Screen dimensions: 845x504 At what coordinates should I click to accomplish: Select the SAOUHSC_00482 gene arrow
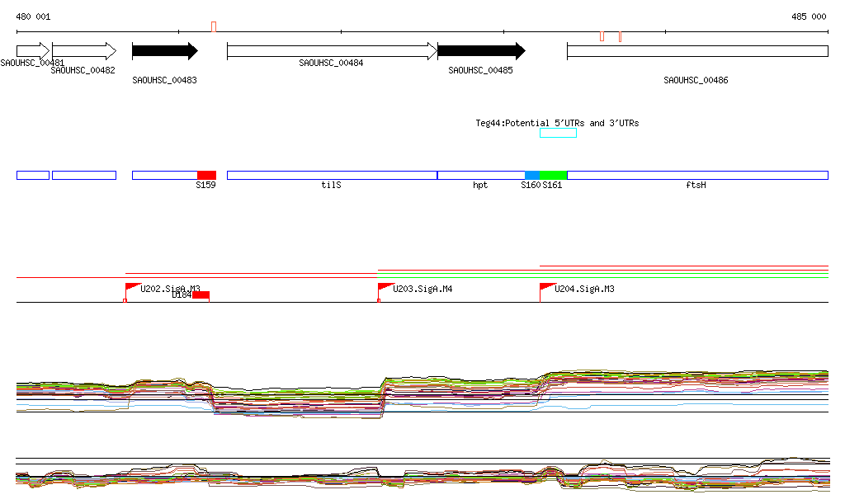click(84, 51)
